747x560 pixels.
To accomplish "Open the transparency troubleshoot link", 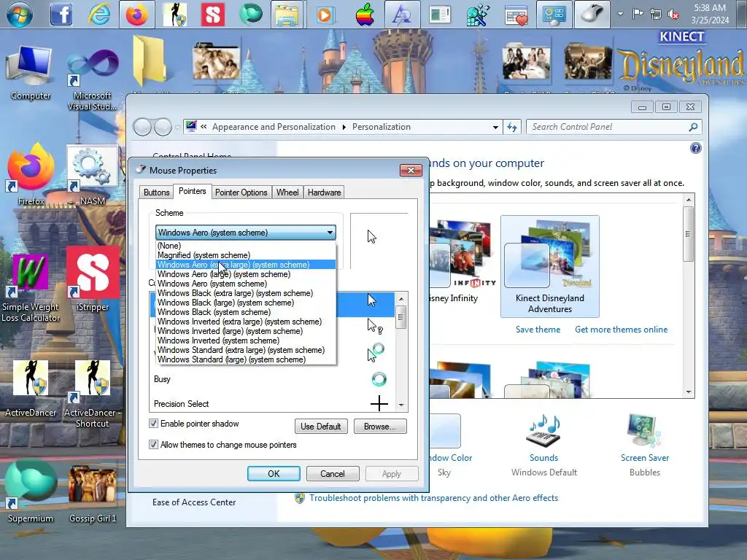I will click(433, 497).
